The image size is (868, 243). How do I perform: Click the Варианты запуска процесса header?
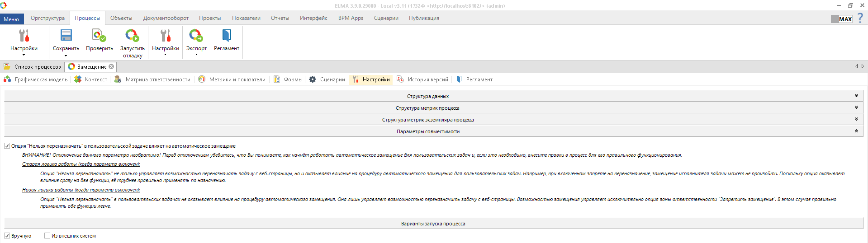433,224
